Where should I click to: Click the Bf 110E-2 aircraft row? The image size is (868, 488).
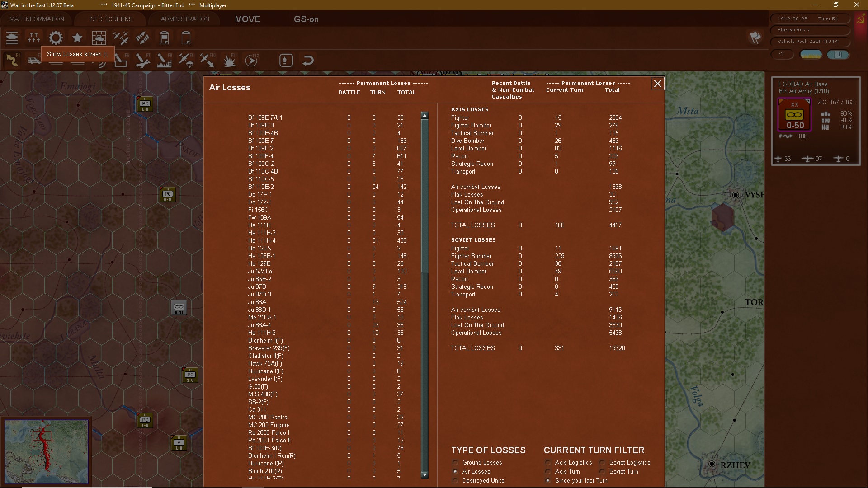point(328,187)
